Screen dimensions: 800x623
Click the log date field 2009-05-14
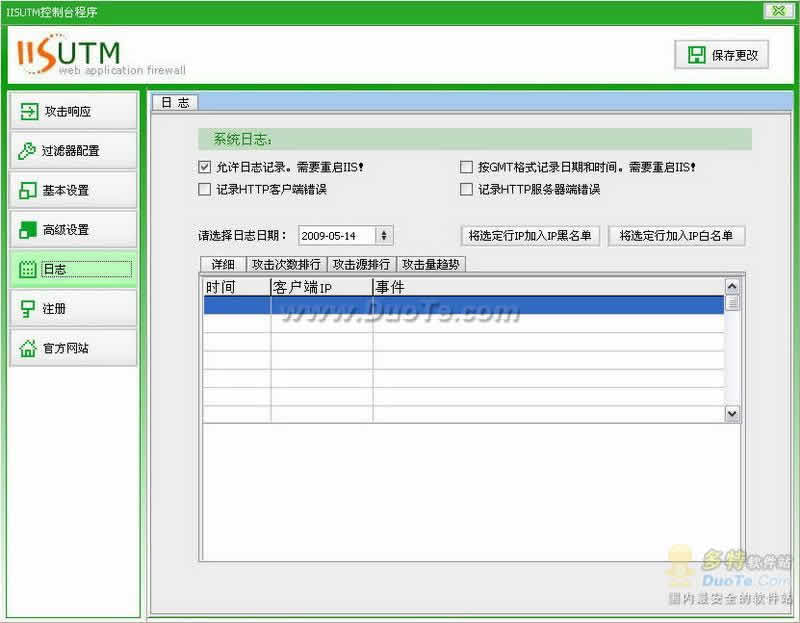(337, 236)
